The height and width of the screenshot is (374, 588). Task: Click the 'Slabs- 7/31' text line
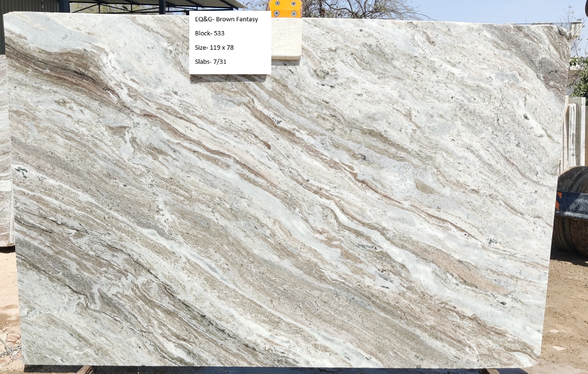[x=210, y=62]
